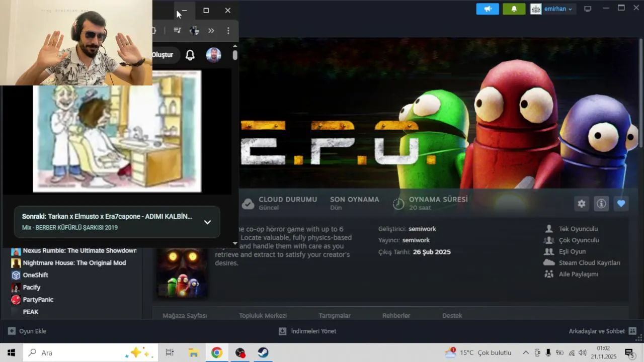Click the taskbar Ara search box

[91, 352]
